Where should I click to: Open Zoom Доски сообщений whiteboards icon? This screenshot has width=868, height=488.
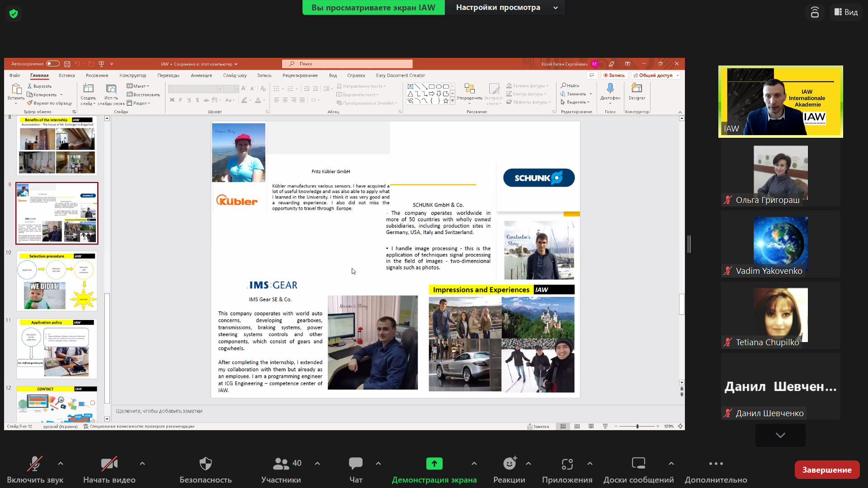638,463
